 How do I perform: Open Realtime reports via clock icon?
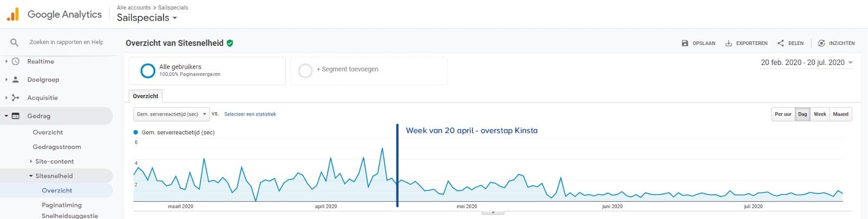(16, 62)
